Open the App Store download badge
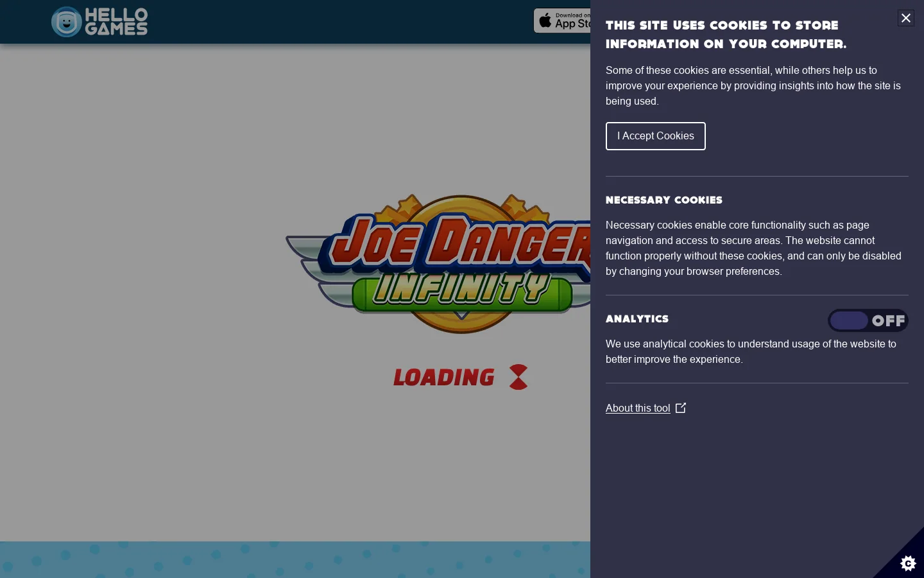Image resolution: width=924 pixels, height=578 pixels. 562,21
